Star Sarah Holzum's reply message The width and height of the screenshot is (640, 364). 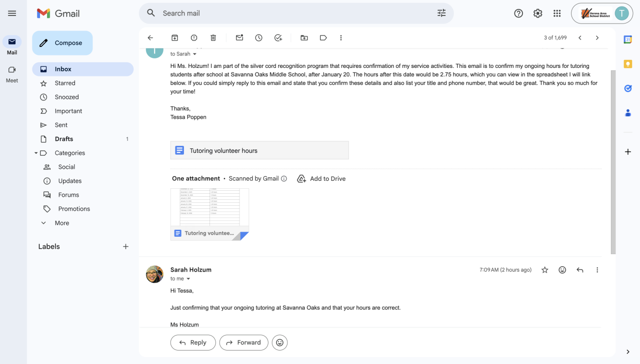point(545,270)
